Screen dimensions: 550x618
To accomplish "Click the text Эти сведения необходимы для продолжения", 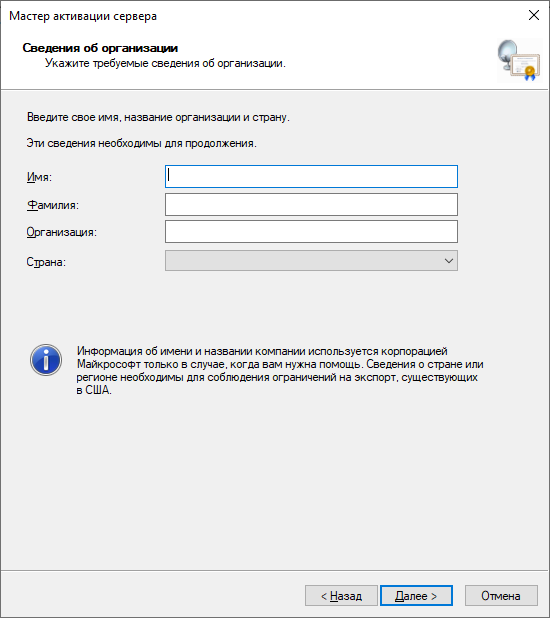I will coord(142,143).
